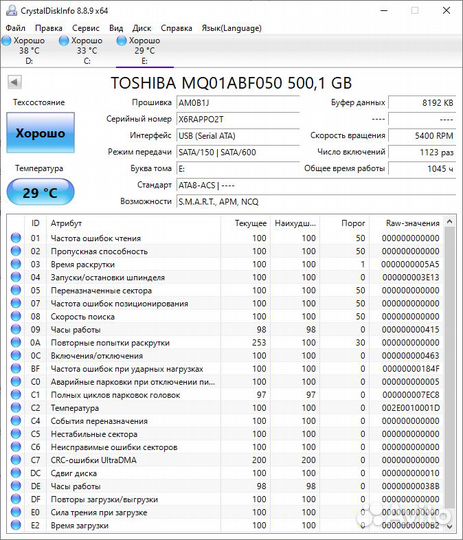Open the Сервис menu
The width and height of the screenshot is (463, 540).
(85, 28)
